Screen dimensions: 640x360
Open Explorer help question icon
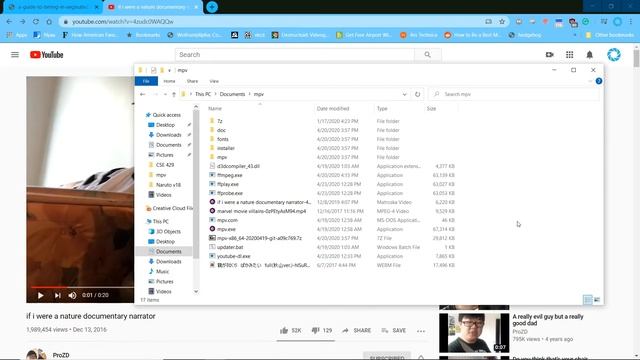coord(599,81)
